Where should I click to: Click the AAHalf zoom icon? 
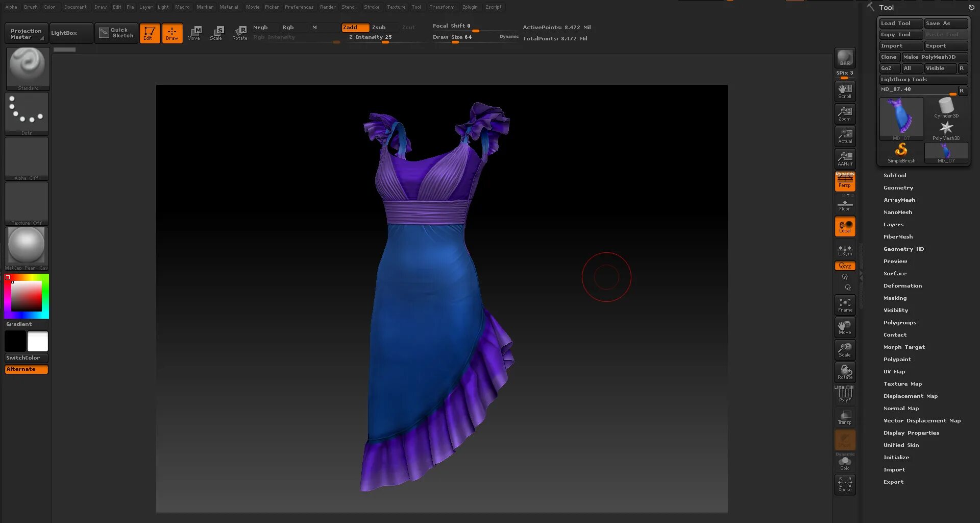click(x=845, y=159)
